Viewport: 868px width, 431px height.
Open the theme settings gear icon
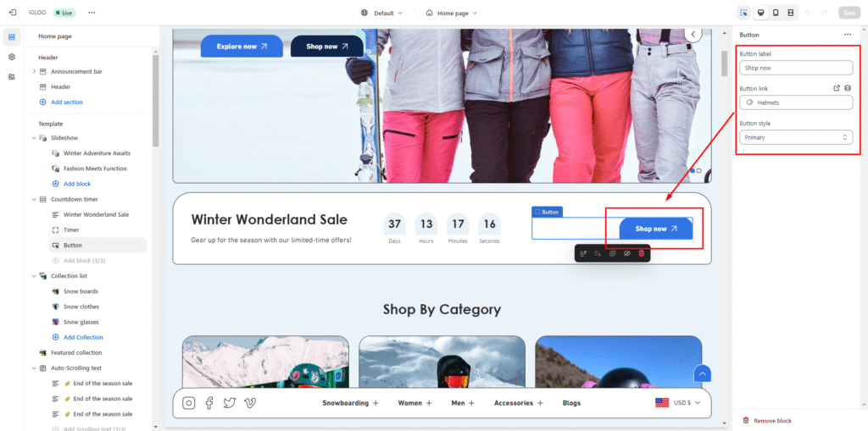click(x=12, y=57)
